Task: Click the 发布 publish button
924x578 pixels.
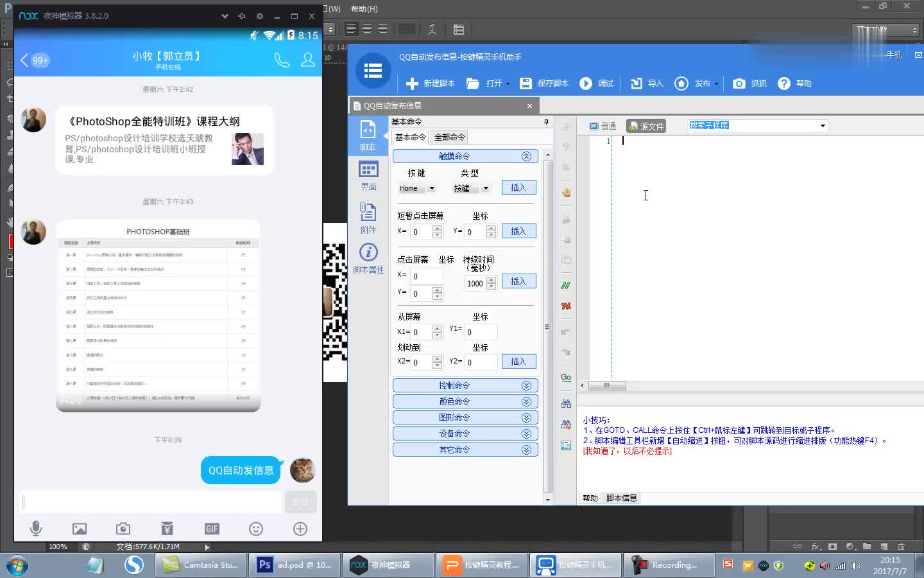Action: pos(692,83)
